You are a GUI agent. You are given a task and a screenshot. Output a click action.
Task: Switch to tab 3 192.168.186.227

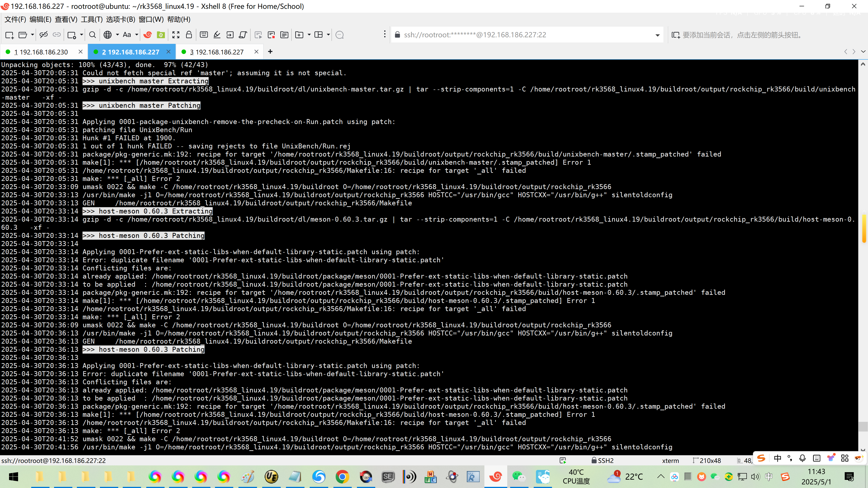(216, 52)
